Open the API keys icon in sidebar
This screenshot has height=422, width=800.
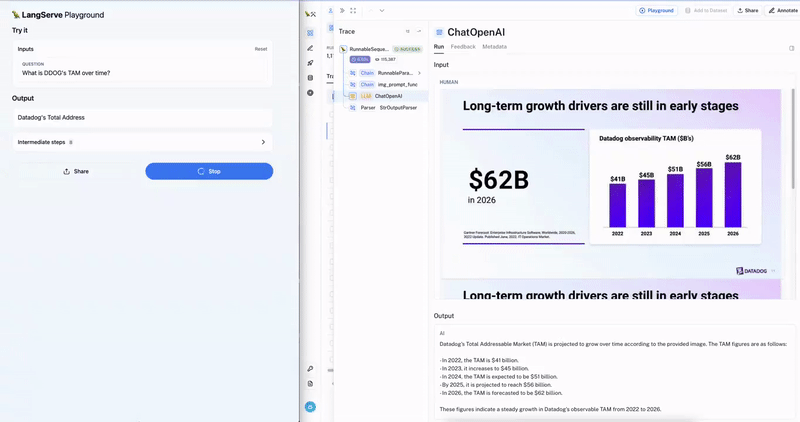pyautogui.click(x=310, y=368)
